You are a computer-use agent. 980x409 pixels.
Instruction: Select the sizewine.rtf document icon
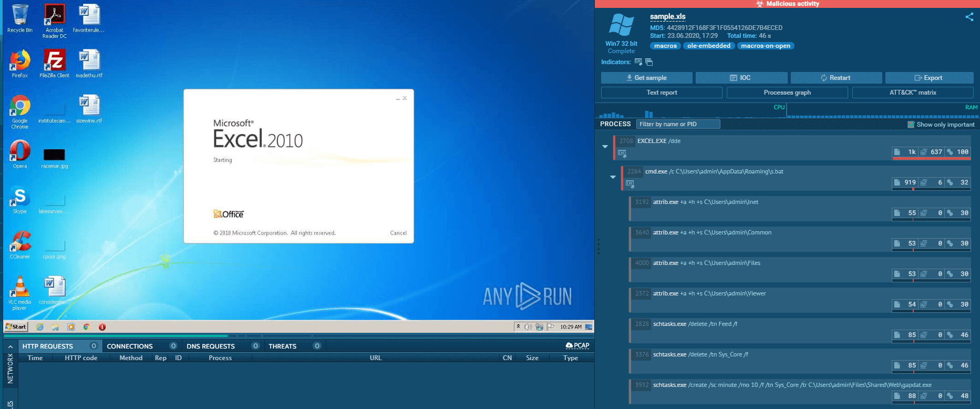pyautogui.click(x=89, y=109)
